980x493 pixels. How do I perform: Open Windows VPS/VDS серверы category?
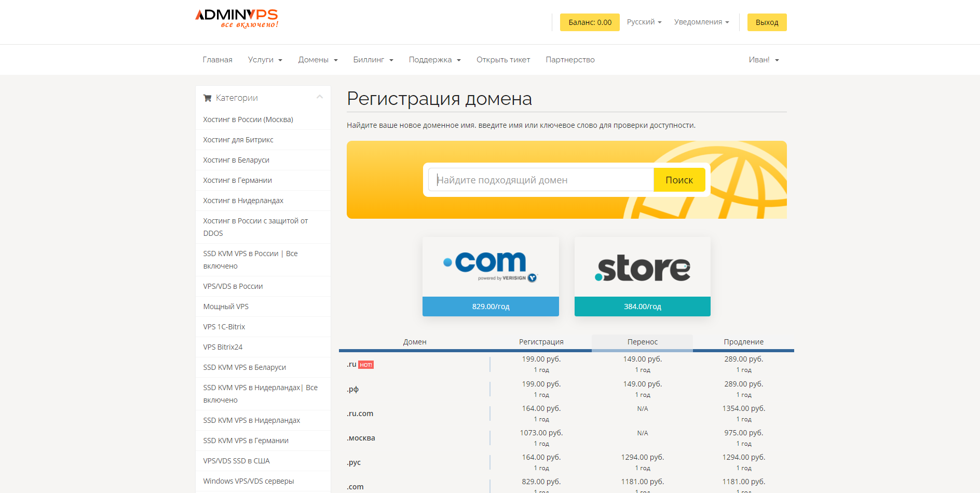263,481
